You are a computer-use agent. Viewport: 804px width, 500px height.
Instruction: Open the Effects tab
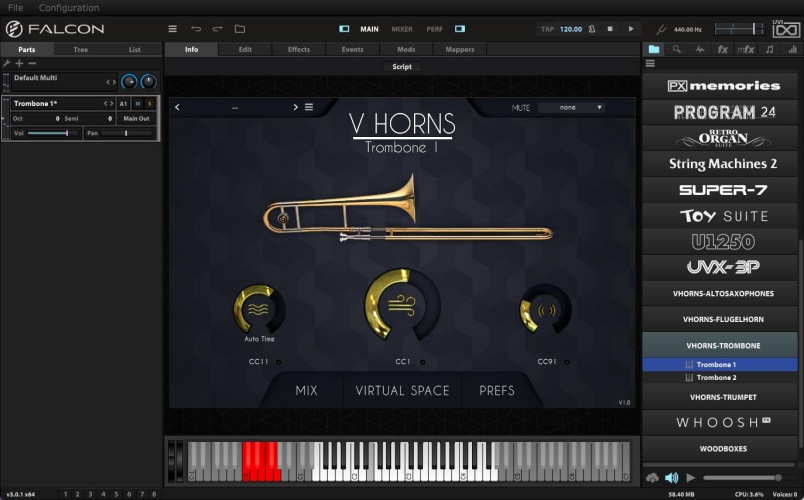(x=299, y=49)
